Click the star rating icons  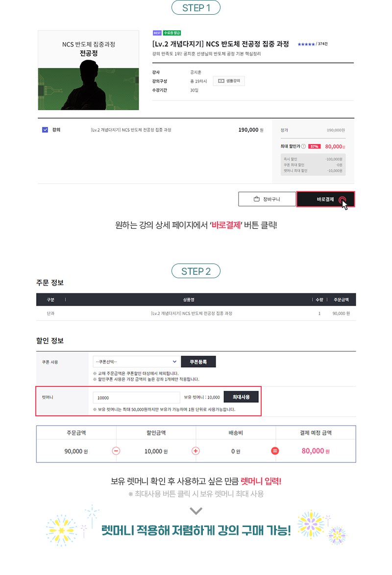[x=306, y=45]
